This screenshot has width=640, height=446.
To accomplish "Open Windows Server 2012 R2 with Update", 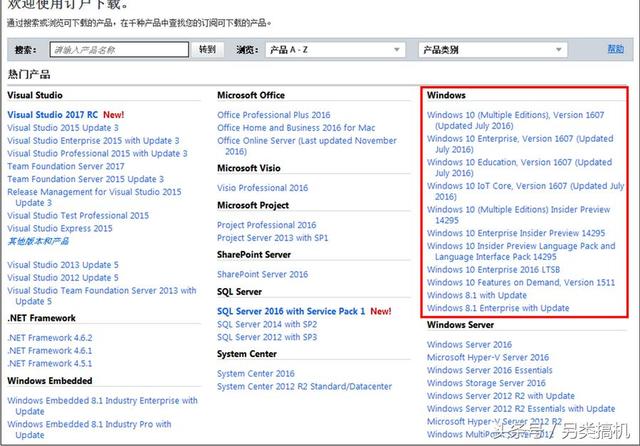I will pyautogui.click(x=501, y=396).
